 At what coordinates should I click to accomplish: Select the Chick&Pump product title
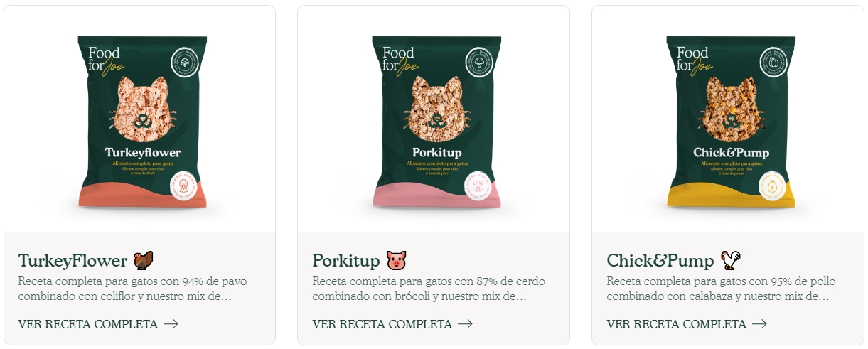coord(660,261)
